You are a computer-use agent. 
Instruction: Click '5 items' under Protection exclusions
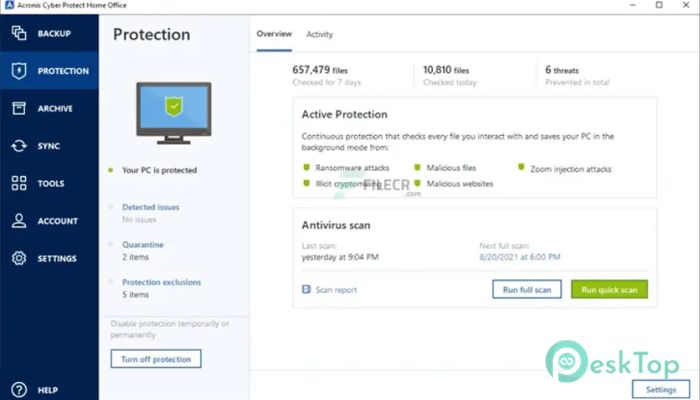[x=135, y=295]
